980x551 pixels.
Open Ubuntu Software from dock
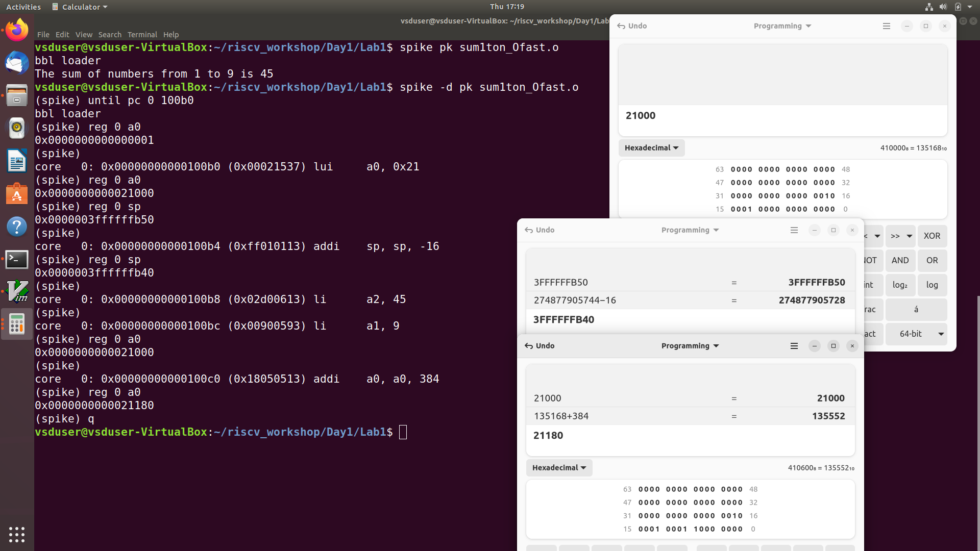coord(17,194)
